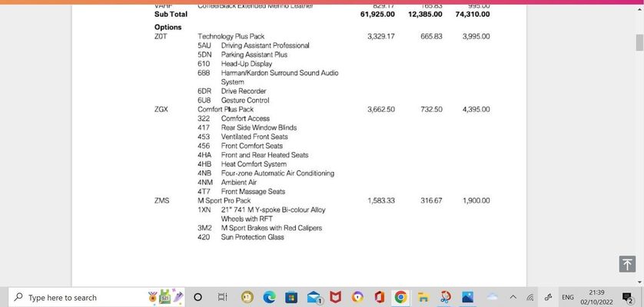
Task: Click the 'Technology Plus Pack' text
Action: 231,37
